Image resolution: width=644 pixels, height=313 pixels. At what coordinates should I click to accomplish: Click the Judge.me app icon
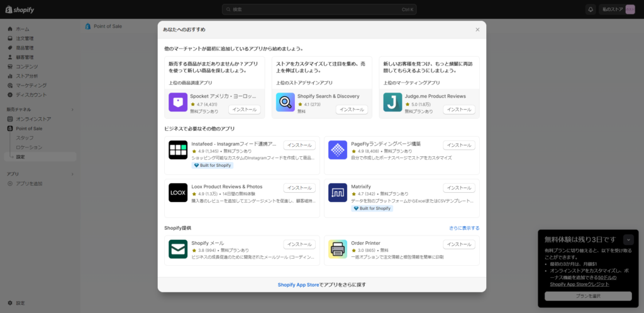(392, 102)
